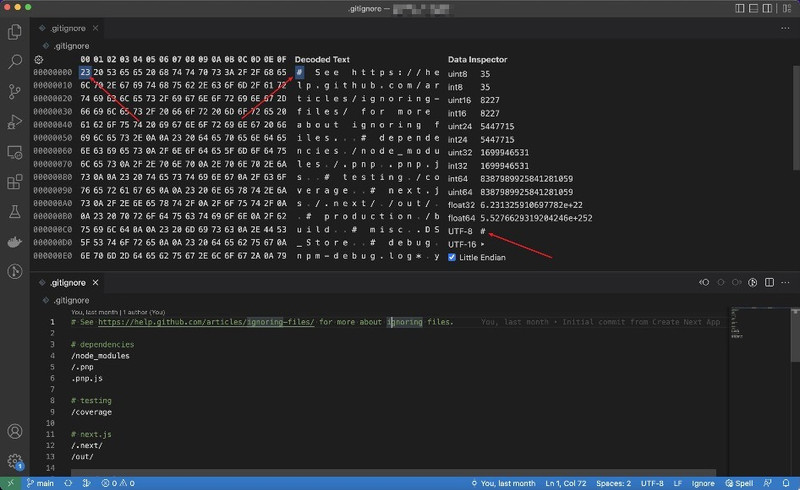800x490 pixels.
Task: Change file encoding via UTF-8 status item
Action: click(x=652, y=483)
